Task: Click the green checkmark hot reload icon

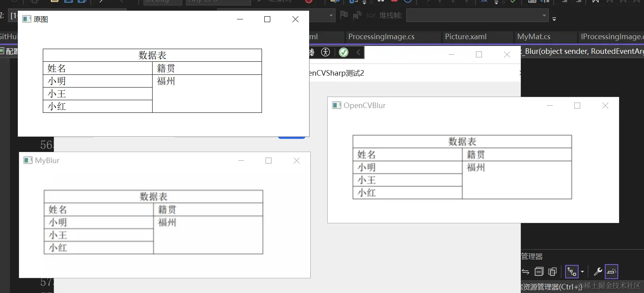Action: point(344,52)
